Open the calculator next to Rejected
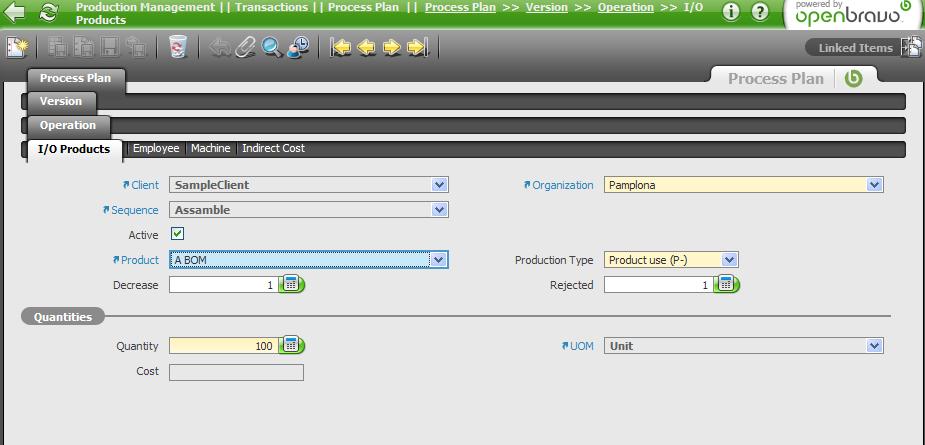 point(727,285)
